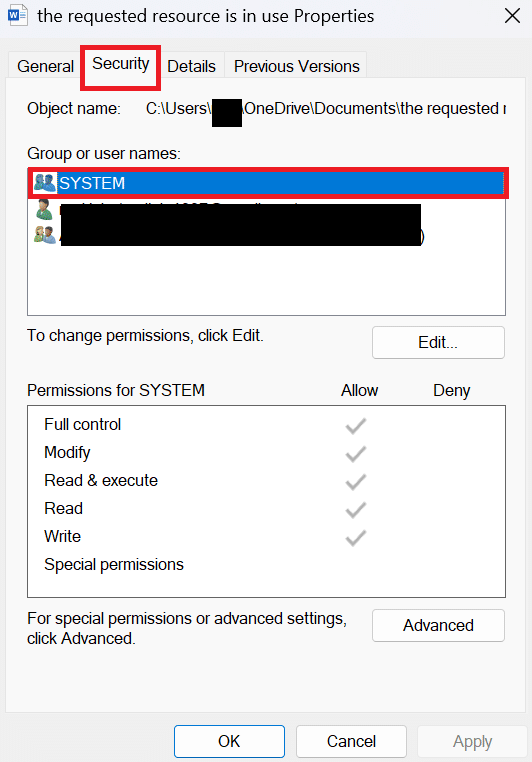Click the Write Allow checkmark
Screen dimensions: 532x762
[x=356, y=538]
